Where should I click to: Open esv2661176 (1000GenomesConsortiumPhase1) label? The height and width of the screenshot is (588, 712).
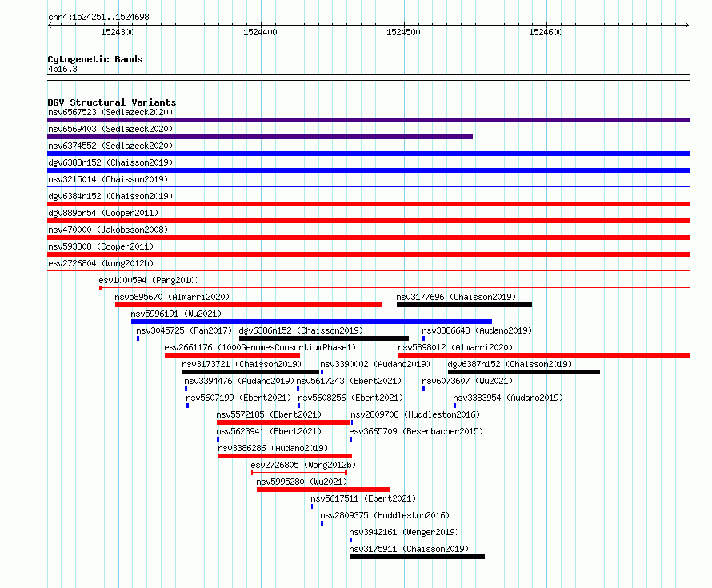pyautogui.click(x=260, y=347)
